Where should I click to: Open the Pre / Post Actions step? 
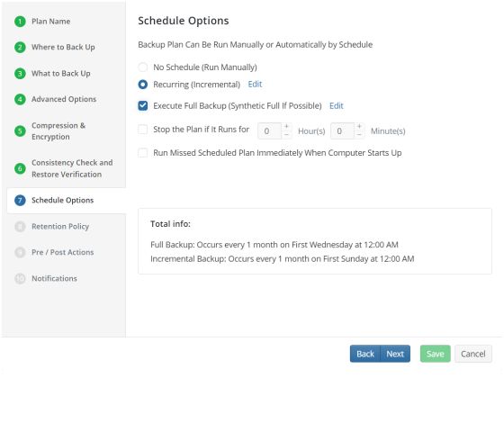click(62, 252)
